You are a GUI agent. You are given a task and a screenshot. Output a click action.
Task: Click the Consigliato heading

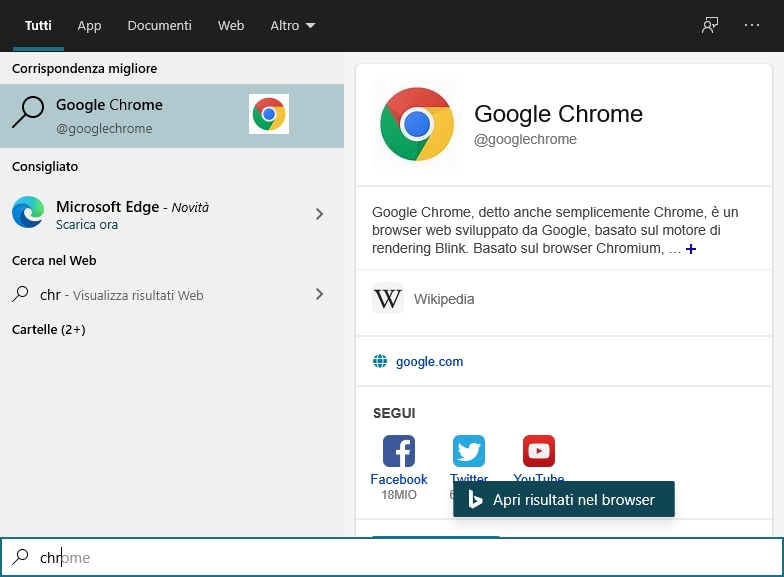coord(45,166)
